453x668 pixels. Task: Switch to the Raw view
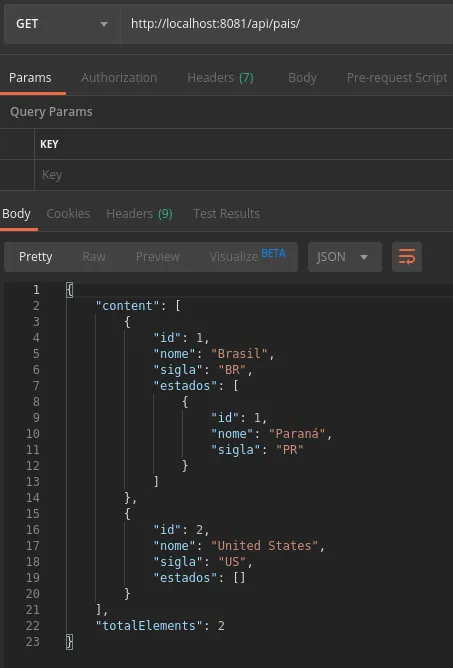tap(94, 257)
